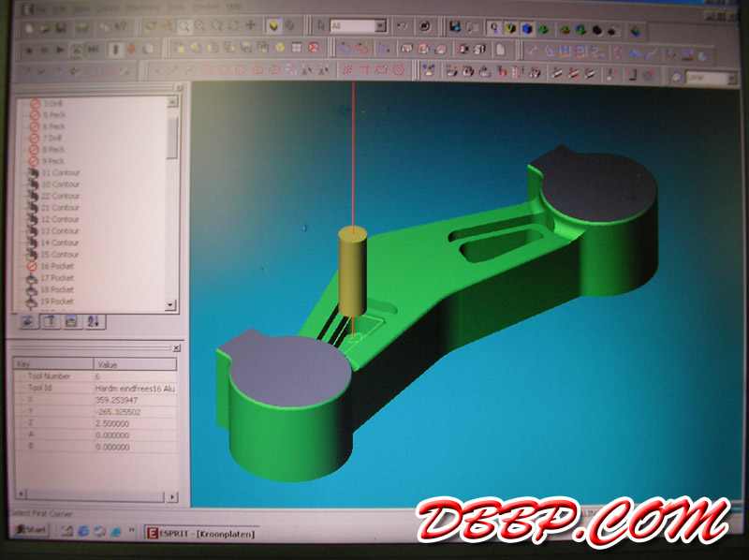Click the Windows Start button
Image resolution: width=749 pixels, height=560 pixels.
29,531
